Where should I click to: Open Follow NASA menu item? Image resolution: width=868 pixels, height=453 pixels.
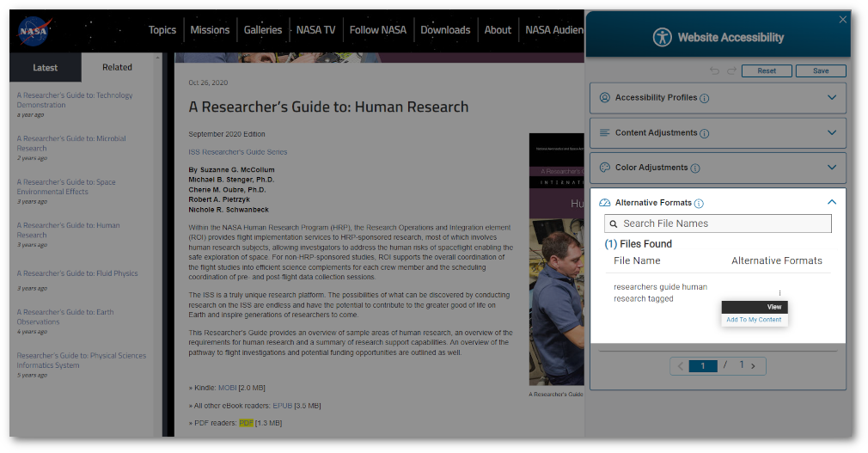(378, 30)
